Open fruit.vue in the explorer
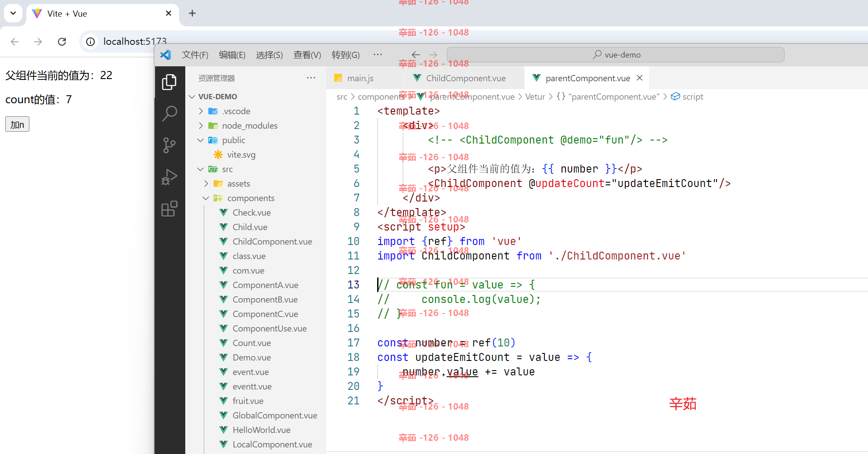The image size is (868, 454). [256, 401]
